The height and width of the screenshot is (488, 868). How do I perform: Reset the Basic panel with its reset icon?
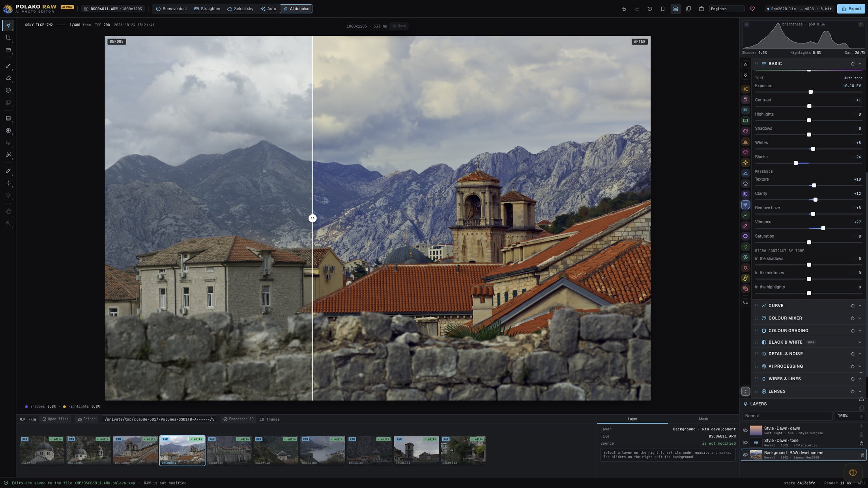pyautogui.click(x=852, y=64)
